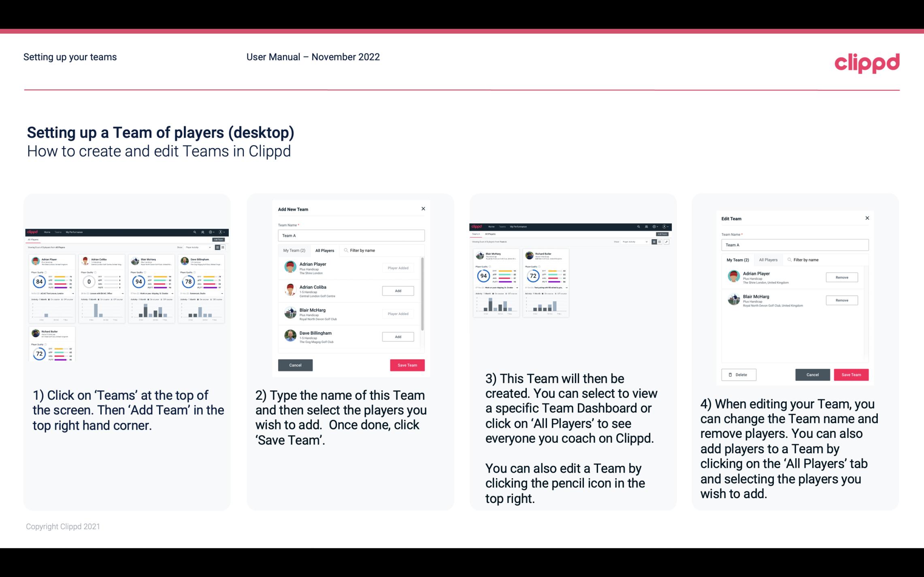Click Save Team button in Add New Team

pos(407,364)
